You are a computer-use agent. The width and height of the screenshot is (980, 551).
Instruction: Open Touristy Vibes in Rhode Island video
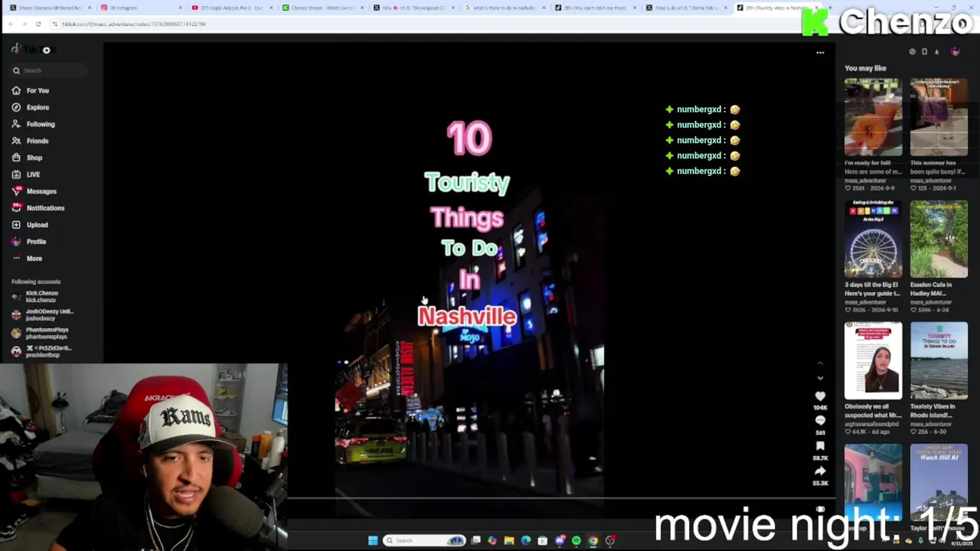click(x=939, y=360)
